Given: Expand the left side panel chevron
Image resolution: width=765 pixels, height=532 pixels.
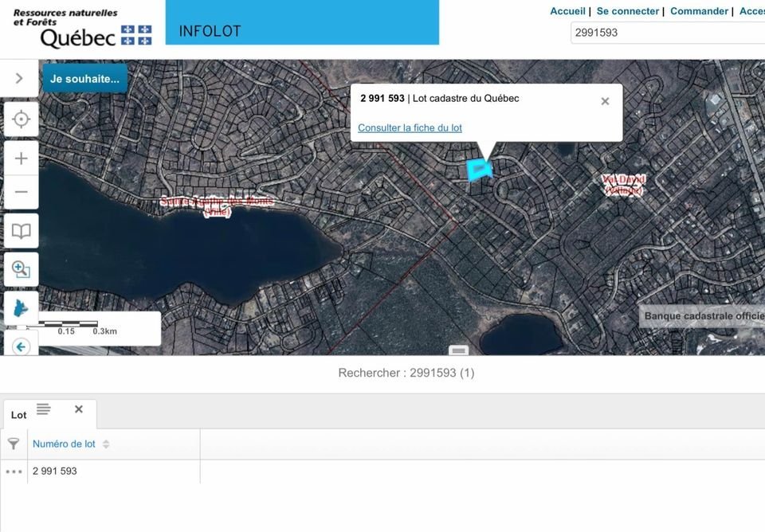Looking at the screenshot, I should pos(20,78).
